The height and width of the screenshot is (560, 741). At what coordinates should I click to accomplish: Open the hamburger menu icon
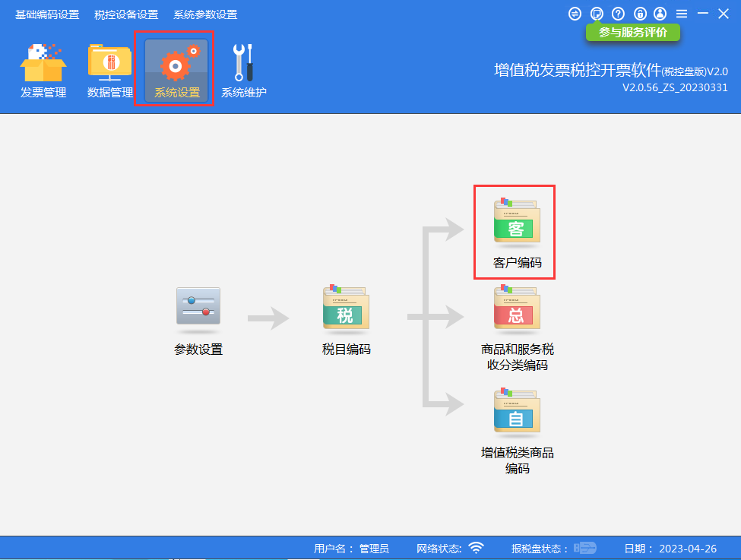click(x=682, y=14)
